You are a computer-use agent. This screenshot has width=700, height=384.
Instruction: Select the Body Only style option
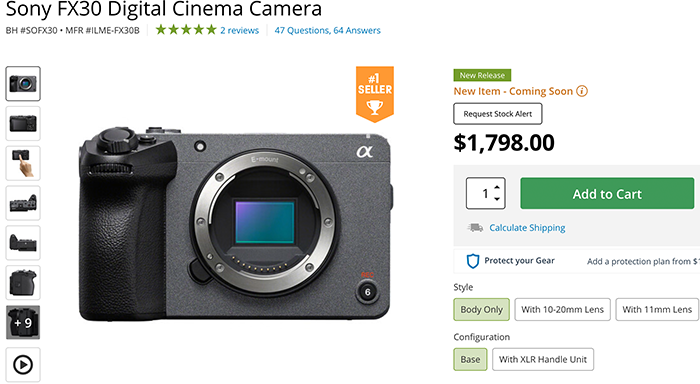click(481, 309)
